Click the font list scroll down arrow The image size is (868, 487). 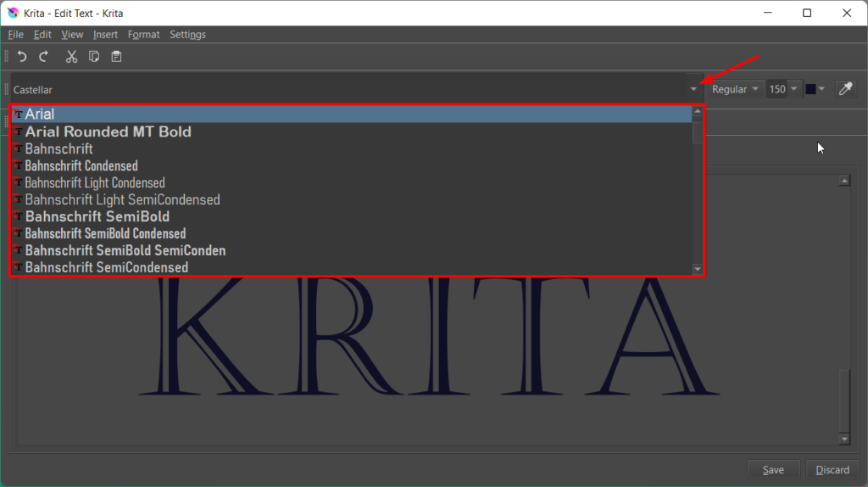click(x=698, y=269)
